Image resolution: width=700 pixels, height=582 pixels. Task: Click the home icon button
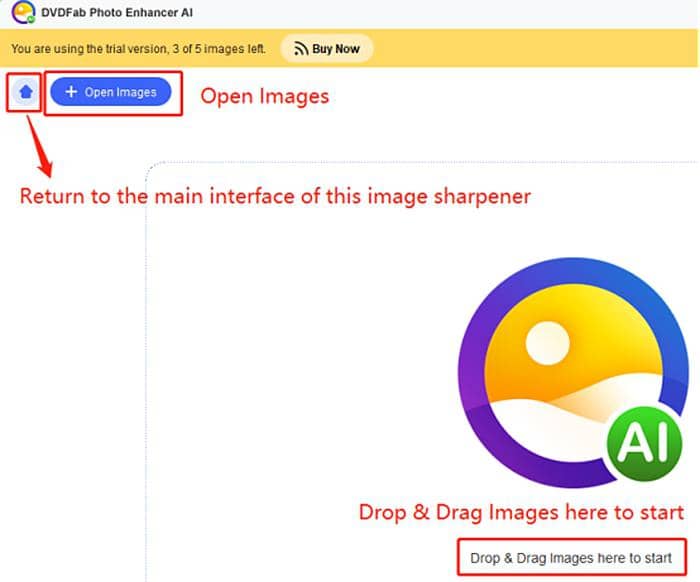[x=25, y=92]
